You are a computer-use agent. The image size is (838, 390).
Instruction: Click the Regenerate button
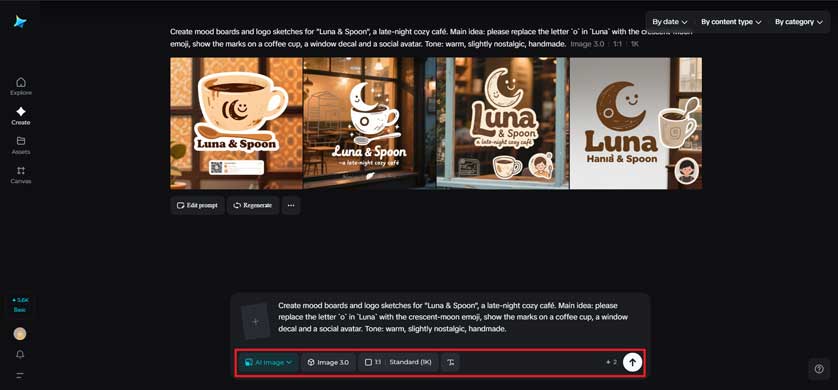[x=253, y=205]
